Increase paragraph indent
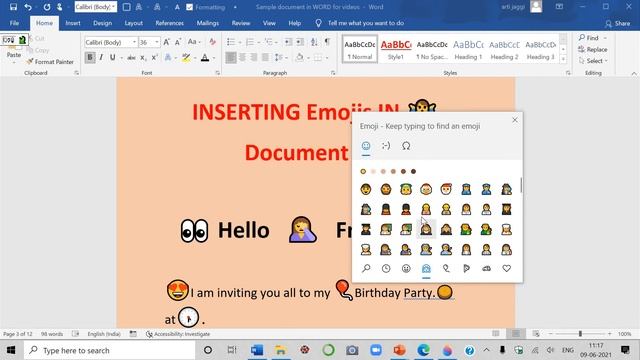 click(300, 42)
